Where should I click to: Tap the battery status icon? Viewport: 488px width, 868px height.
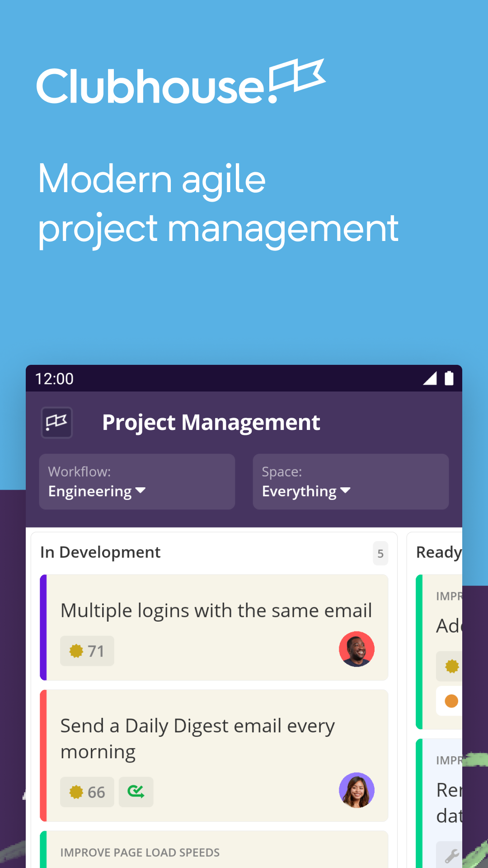(449, 378)
